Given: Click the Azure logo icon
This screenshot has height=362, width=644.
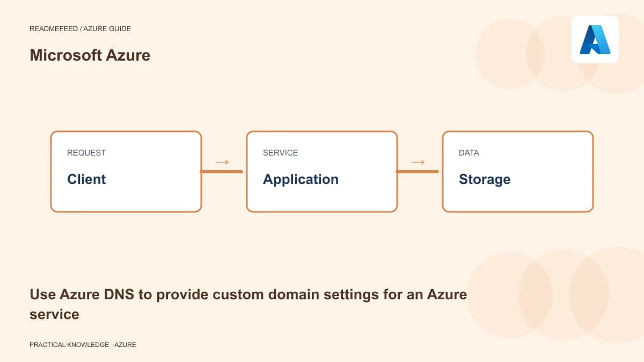Looking at the screenshot, I should click(595, 40).
